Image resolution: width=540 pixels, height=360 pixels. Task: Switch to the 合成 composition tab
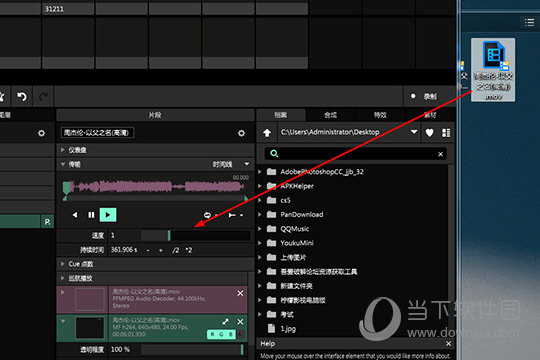(330, 115)
